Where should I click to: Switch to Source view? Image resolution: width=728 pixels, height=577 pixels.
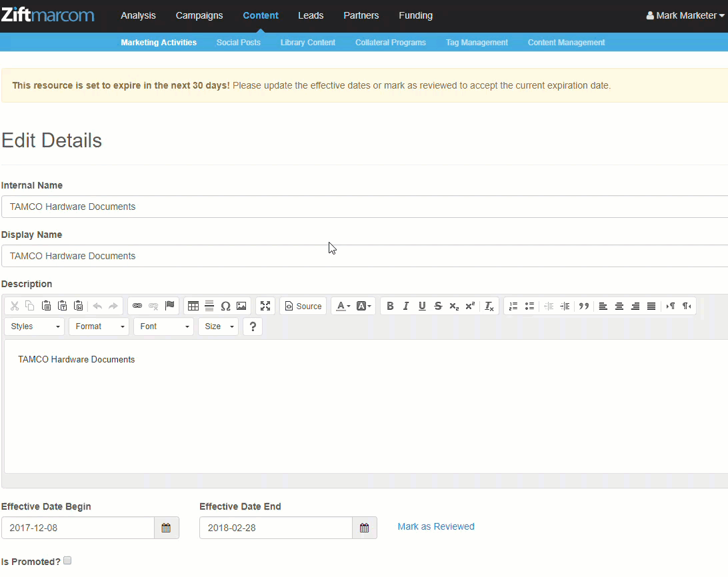click(x=303, y=306)
